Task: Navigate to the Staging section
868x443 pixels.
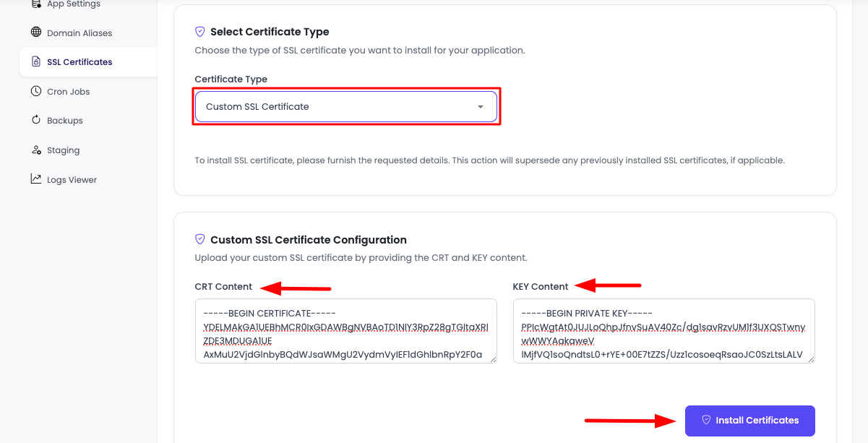Action: click(65, 150)
